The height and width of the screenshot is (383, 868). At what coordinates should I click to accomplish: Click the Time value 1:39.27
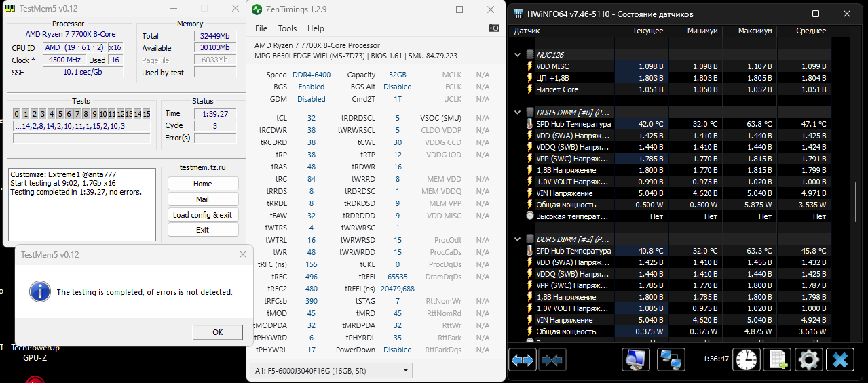coord(214,114)
